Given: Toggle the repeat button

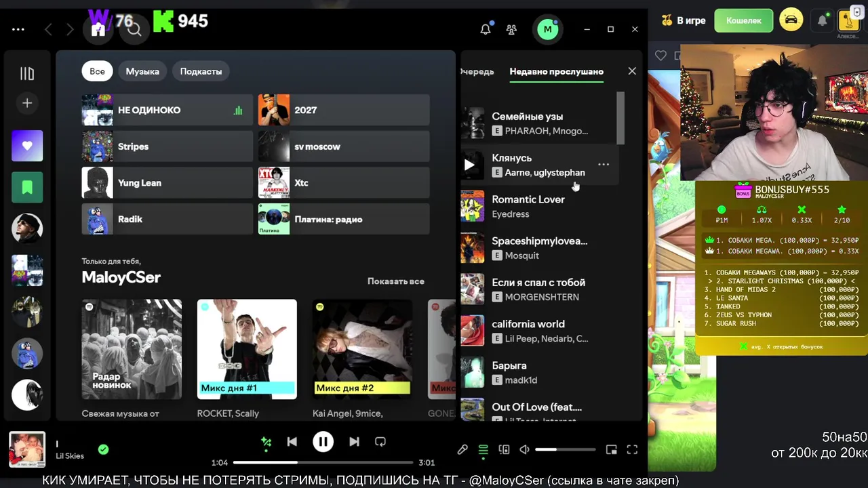Looking at the screenshot, I should point(380,442).
